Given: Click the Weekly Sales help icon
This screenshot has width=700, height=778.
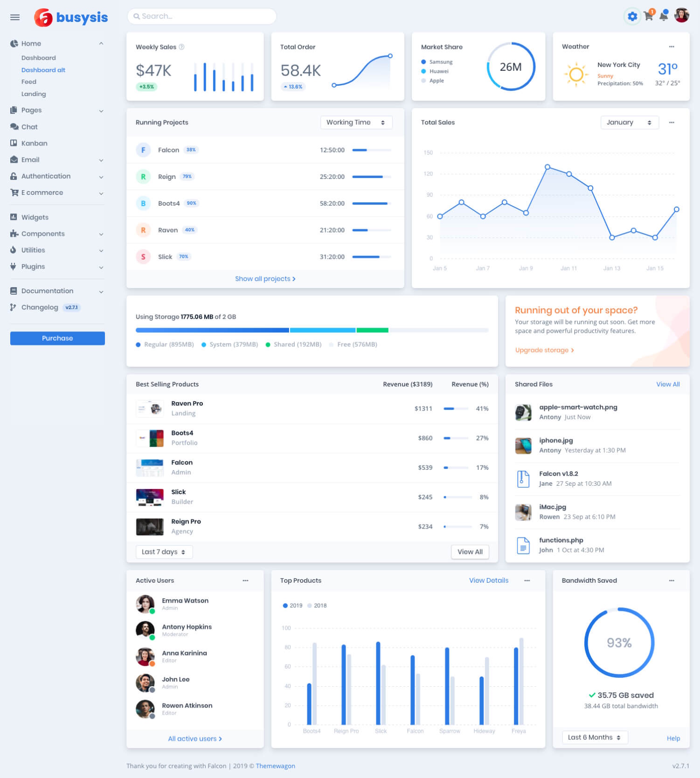Looking at the screenshot, I should [x=182, y=47].
